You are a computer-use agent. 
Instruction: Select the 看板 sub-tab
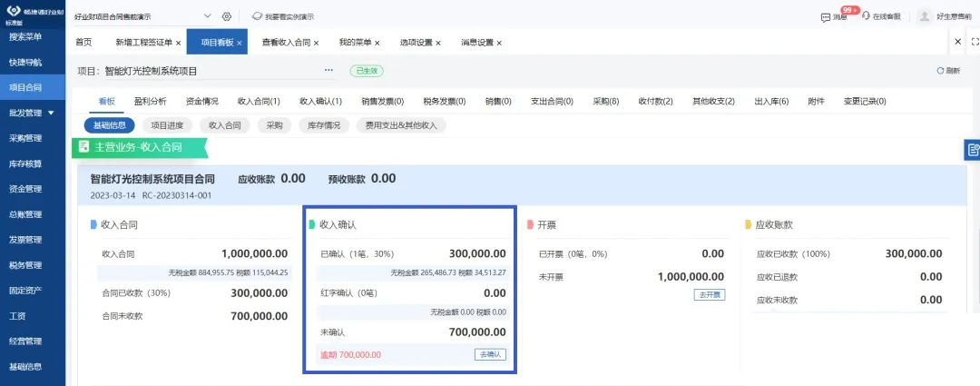point(107,101)
